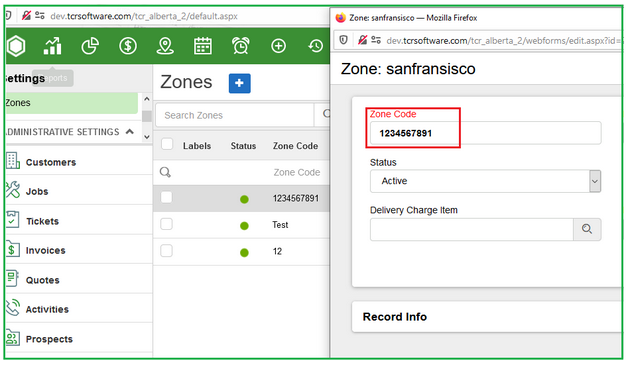This screenshot has width=631, height=366.
Task: Click the search button beside Search Zones
Action: click(x=322, y=115)
